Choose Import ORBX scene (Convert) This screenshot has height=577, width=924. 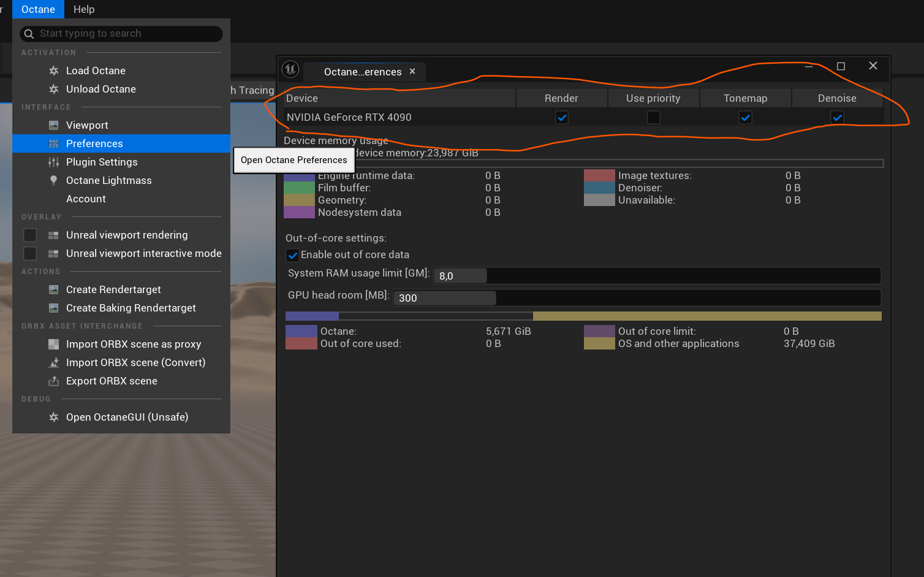(121, 362)
